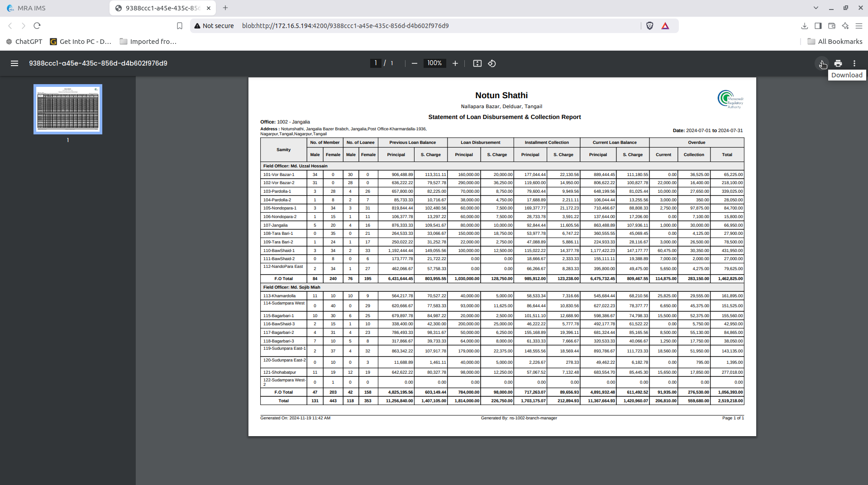Click the 101-Vor Bazar-1 row name
868x485 pixels.
tap(279, 175)
